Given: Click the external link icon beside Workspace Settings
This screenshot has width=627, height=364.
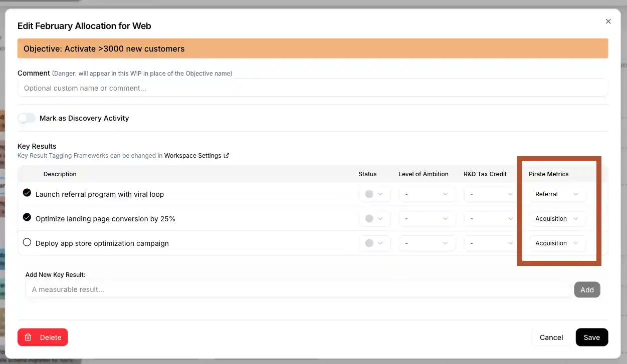Looking at the screenshot, I should [227, 155].
